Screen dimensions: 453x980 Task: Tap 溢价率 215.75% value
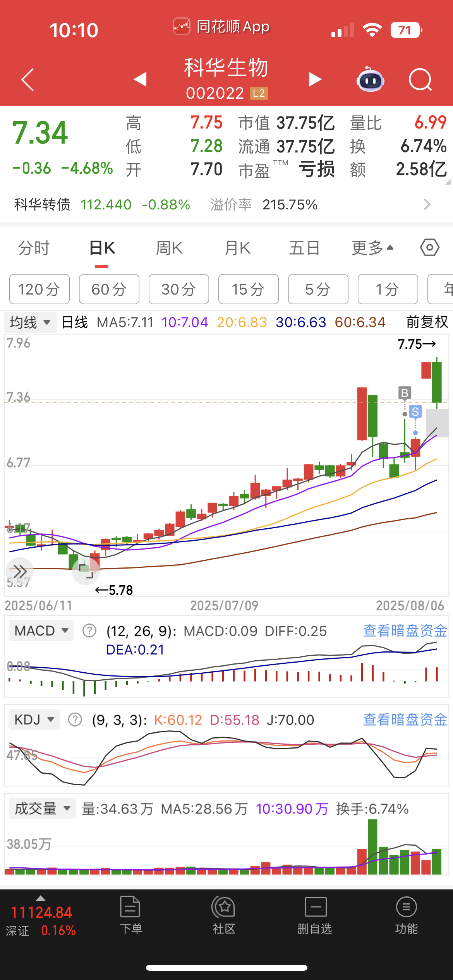click(x=290, y=205)
